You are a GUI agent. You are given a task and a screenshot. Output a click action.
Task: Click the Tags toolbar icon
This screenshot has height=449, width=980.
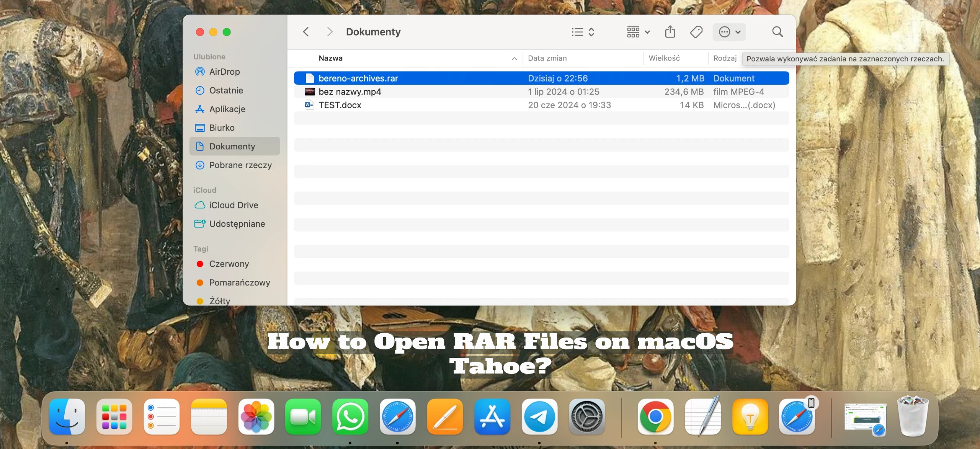(696, 32)
